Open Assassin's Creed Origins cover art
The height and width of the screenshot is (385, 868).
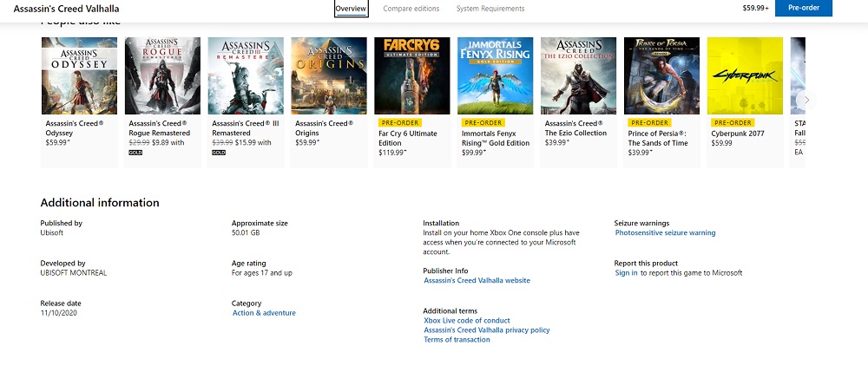329,75
